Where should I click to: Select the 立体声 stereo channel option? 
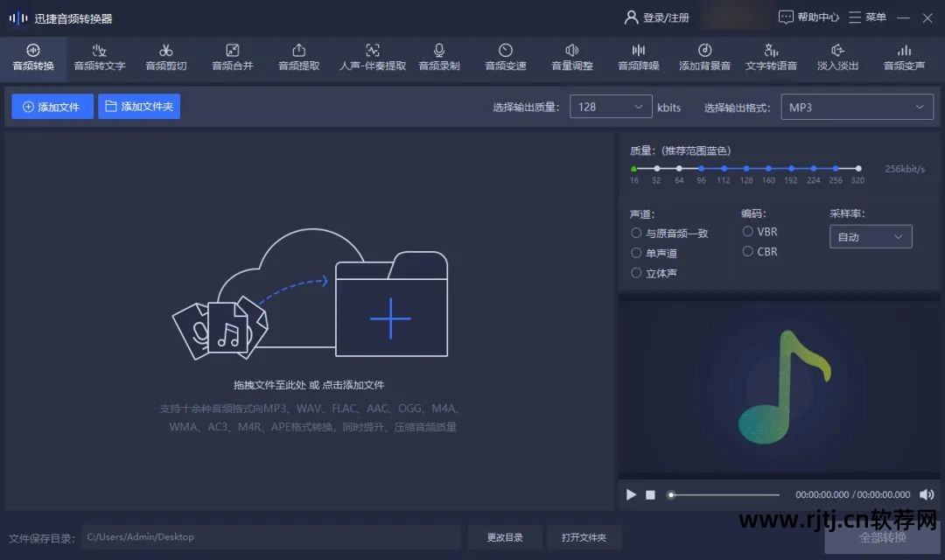click(x=636, y=272)
